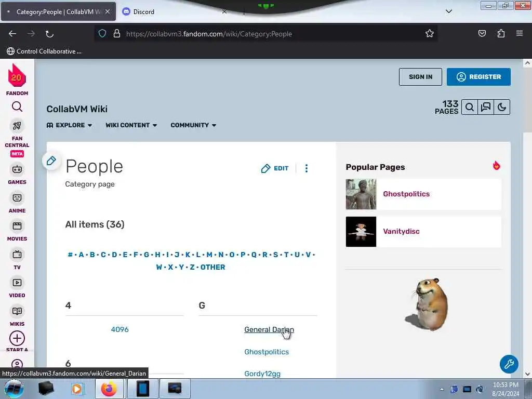Select the Category:People browser tab

58,11
